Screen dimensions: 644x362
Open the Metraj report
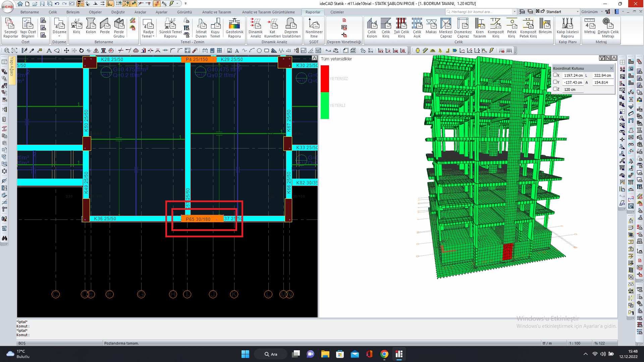[x=590, y=26]
